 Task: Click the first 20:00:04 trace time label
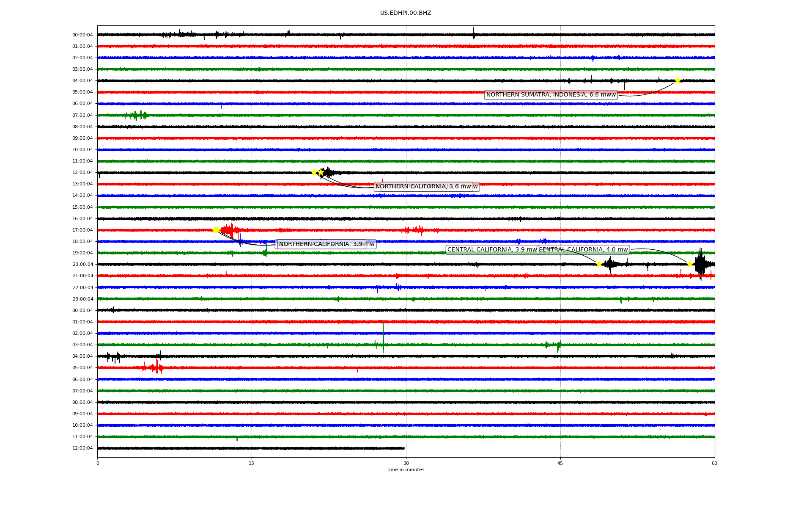click(82, 265)
